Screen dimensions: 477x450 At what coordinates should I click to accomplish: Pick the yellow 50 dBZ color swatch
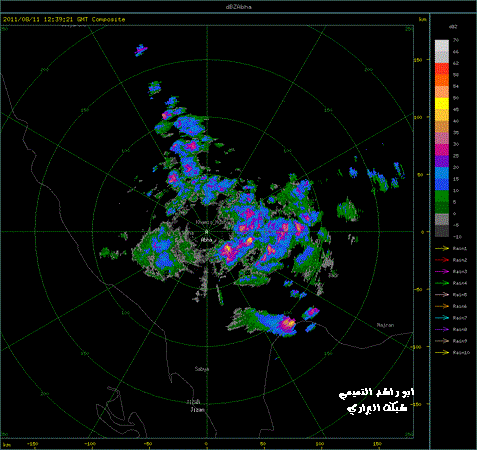point(442,104)
